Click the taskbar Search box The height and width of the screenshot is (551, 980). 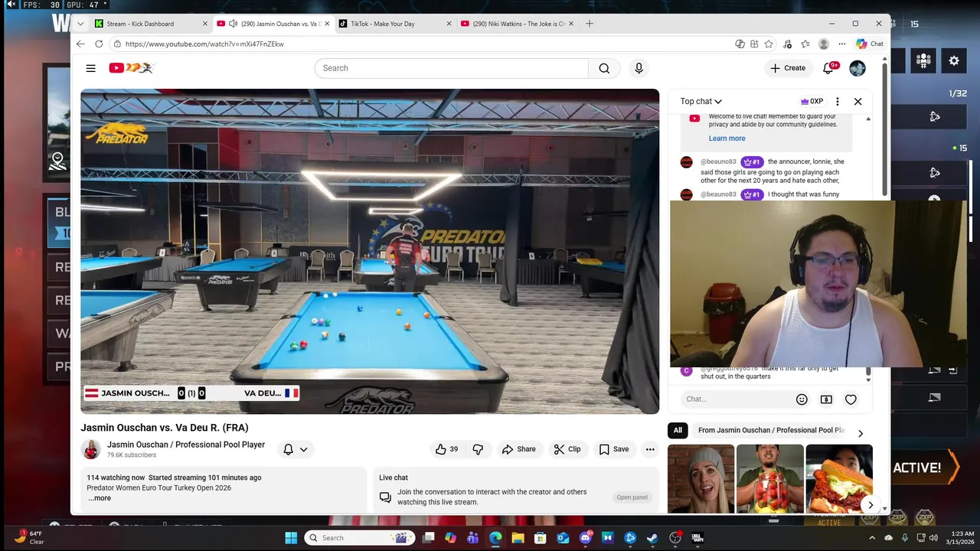click(359, 537)
